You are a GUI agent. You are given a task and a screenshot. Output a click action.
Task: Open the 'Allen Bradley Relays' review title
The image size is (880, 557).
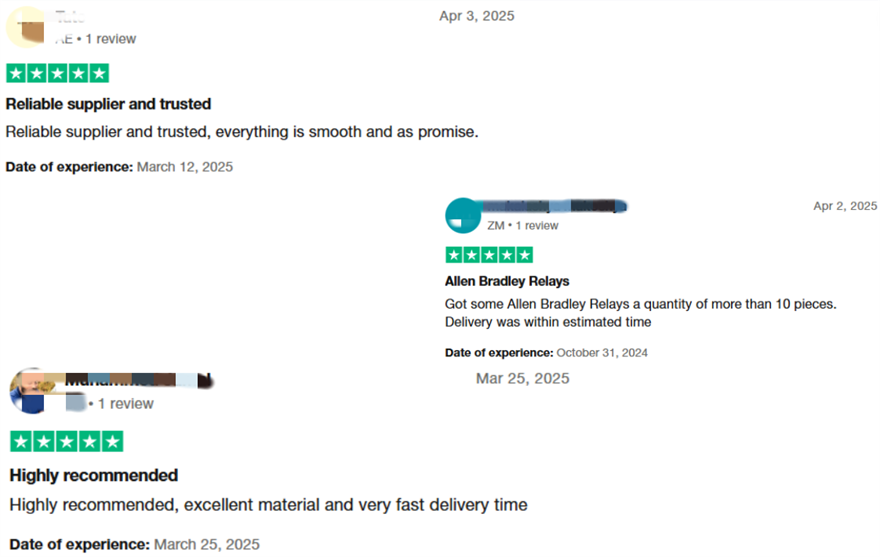[x=507, y=281]
